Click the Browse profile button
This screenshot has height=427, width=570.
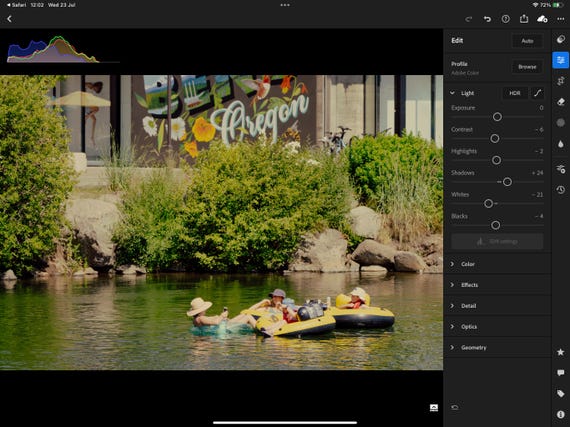pyautogui.click(x=527, y=67)
